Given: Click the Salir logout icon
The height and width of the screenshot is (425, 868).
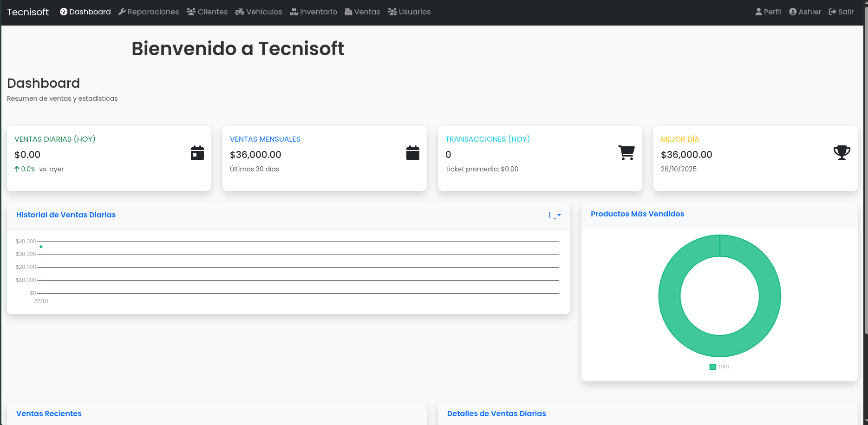Looking at the screenshot, I should tap(832, 11).
